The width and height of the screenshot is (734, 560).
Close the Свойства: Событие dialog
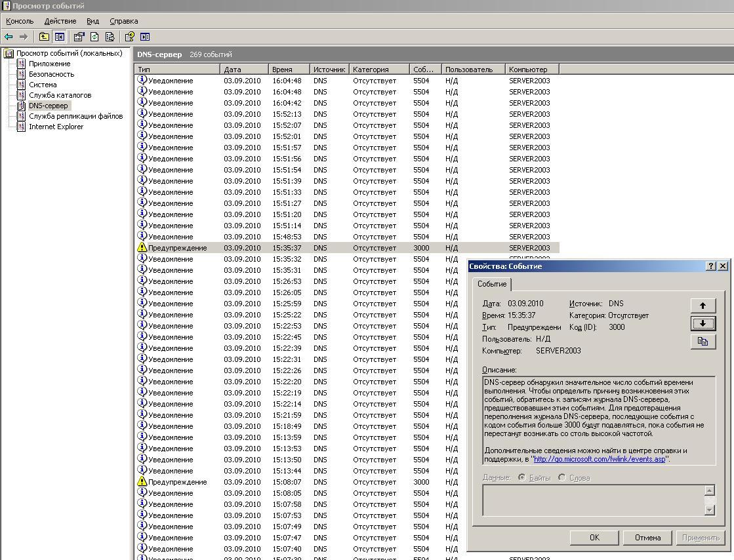723,266
